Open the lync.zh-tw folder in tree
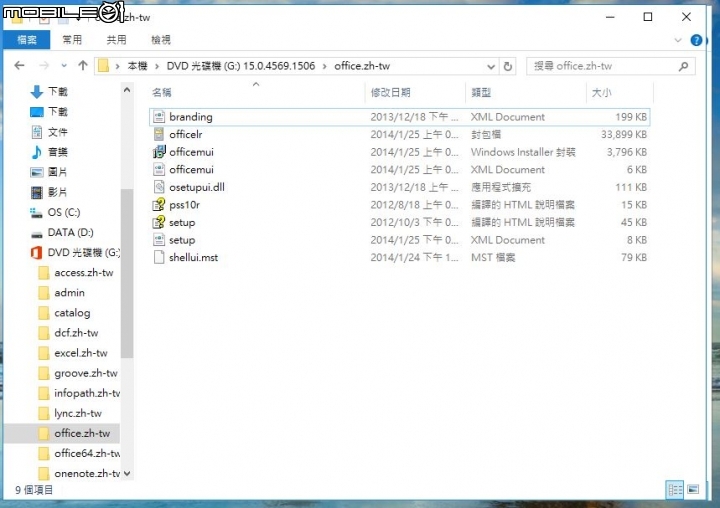720x508 pixels. click(x=70, y=413)
